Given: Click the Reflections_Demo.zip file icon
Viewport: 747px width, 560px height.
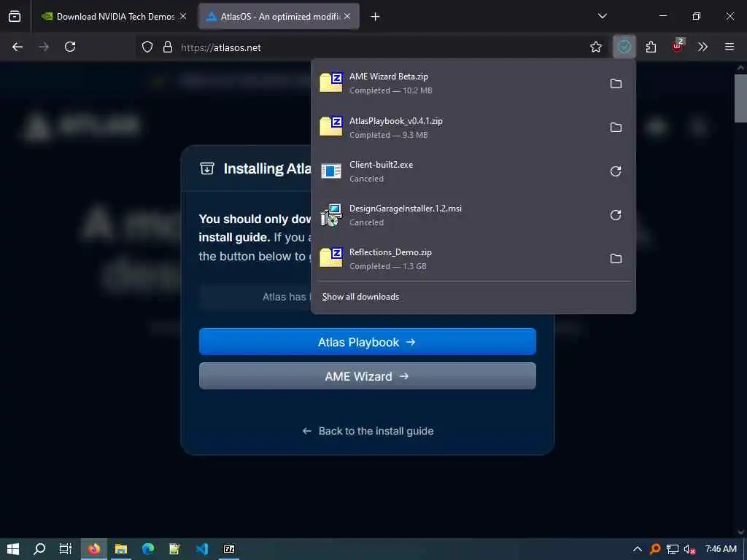Looking at the screenshot, I should [x=331, y=257].
